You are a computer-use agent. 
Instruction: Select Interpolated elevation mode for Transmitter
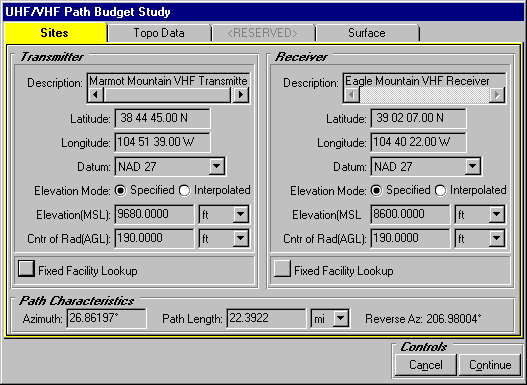pos(185,190)
